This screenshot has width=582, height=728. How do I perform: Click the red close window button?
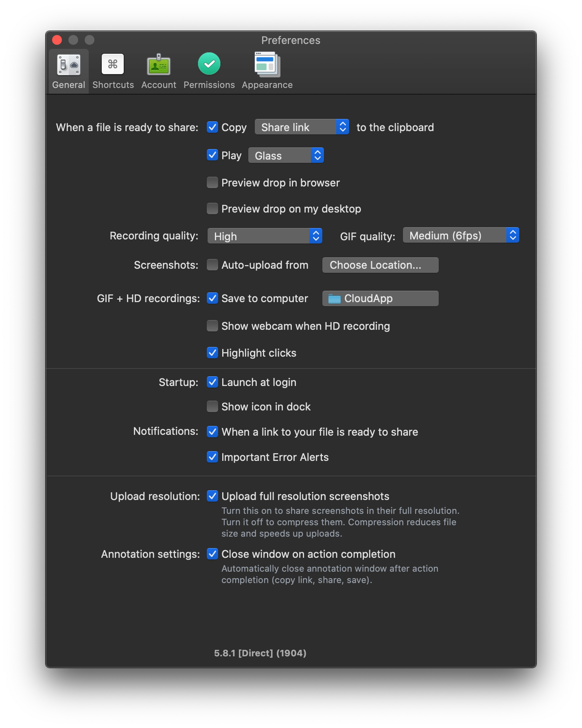tap(57, 40)
